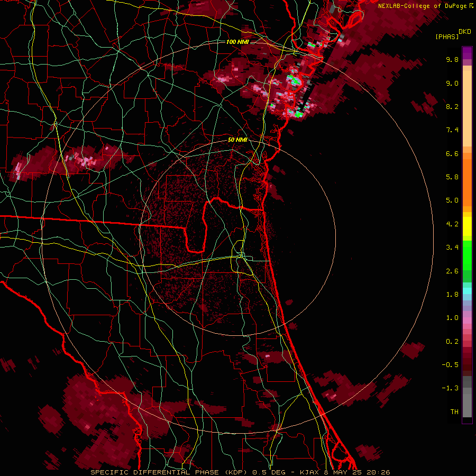Click the 5.0 scale value
Image resolution: width=476 pixels, height=476 pixels.
452,200
